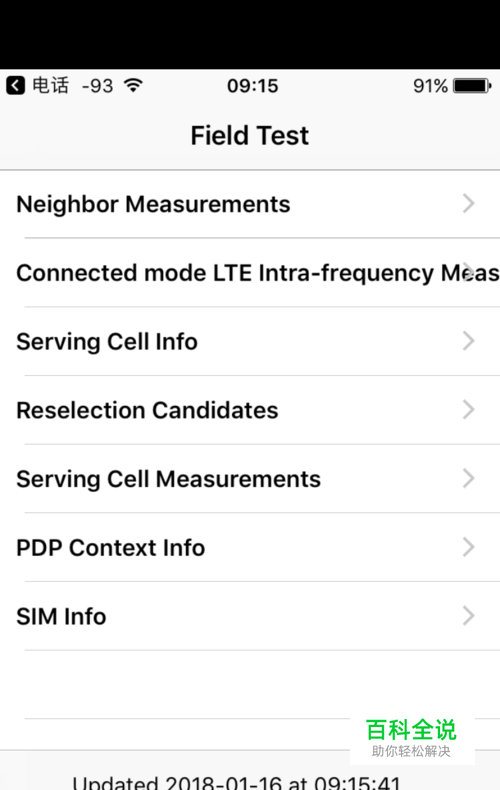Tap the 09:15 clock in status bar
This screenshot has height=790, width=500.
[253, 86]
